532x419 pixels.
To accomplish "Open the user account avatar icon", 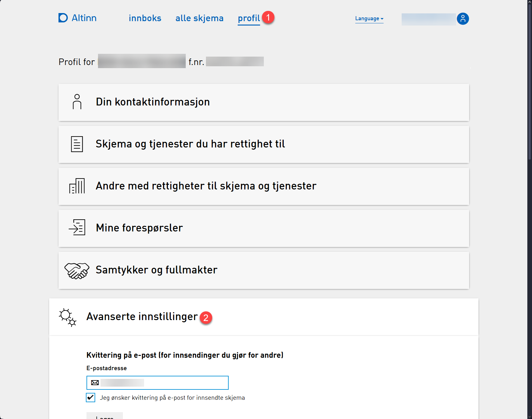I will click(x=463, y=19).
